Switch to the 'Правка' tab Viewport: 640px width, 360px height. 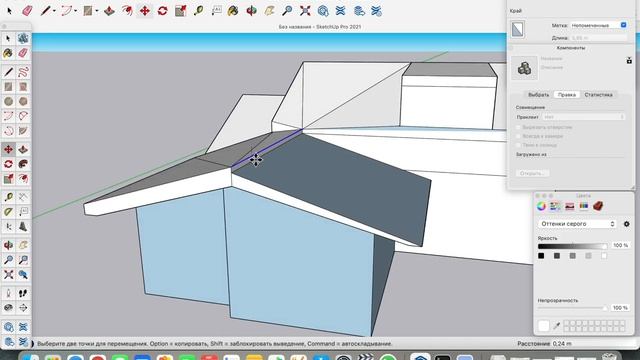click(x=567, y=95)
